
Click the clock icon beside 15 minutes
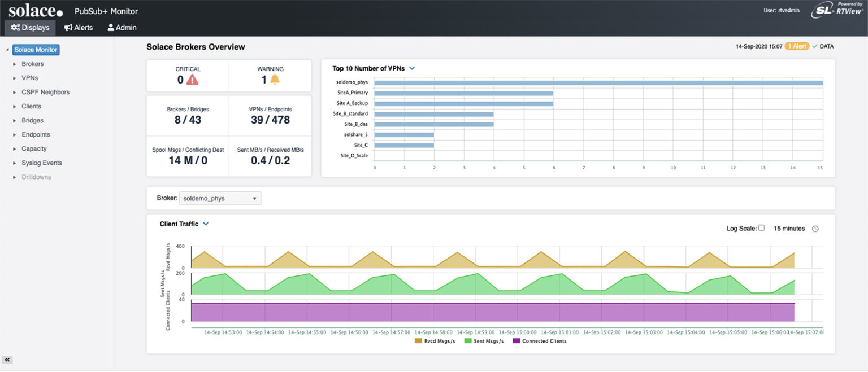(815, 229)
